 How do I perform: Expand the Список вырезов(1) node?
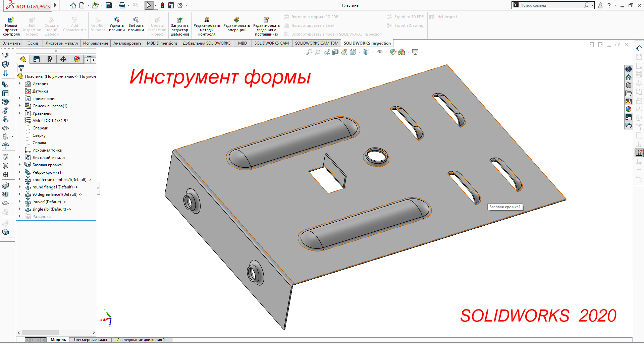(20, 106)
